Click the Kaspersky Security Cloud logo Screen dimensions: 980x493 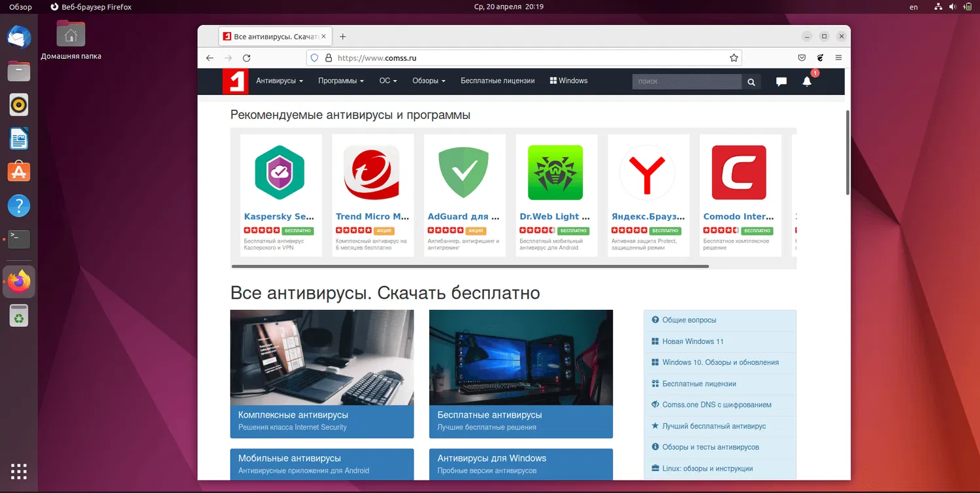(x=280, y=173)
